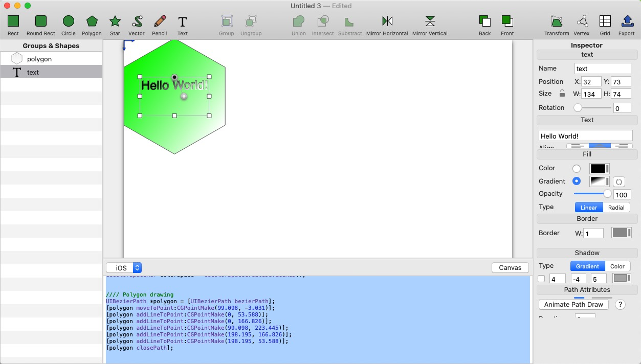Image resolution: width=641 pixels, height=364 pixels.
Task: Select the Circle shape tool
Action: pyautogui.click(x=69, y=21)
